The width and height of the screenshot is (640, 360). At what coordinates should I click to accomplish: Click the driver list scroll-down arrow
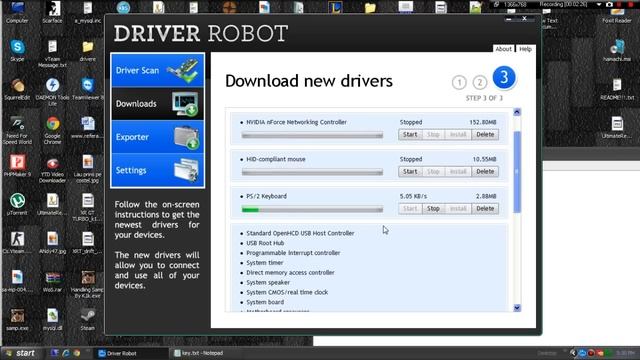[517, 308]
